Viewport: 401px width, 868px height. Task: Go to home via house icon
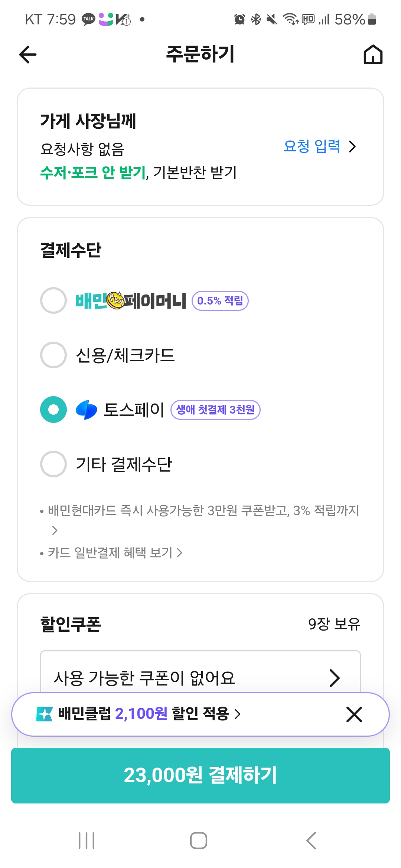[373, 55]
